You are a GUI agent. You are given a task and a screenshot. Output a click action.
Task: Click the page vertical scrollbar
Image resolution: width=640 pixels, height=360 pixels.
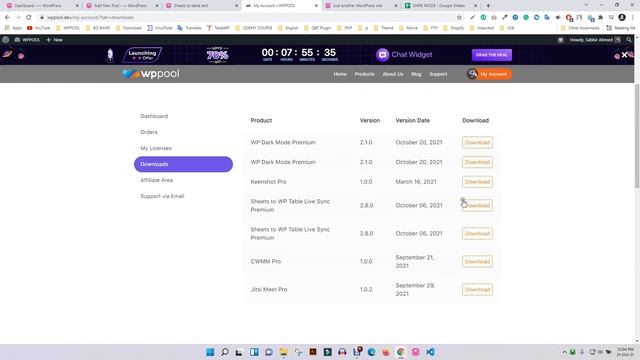click(x=637, y=136)
